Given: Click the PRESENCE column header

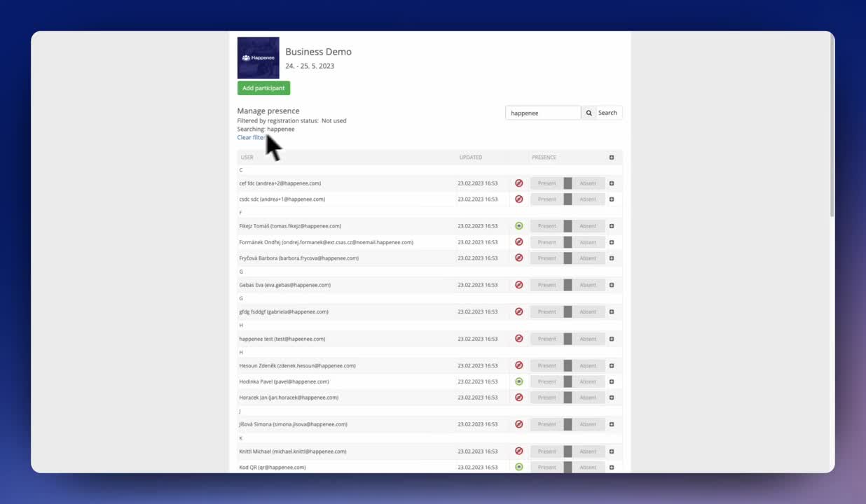Looking at the screenshot, I should point(544,157).
